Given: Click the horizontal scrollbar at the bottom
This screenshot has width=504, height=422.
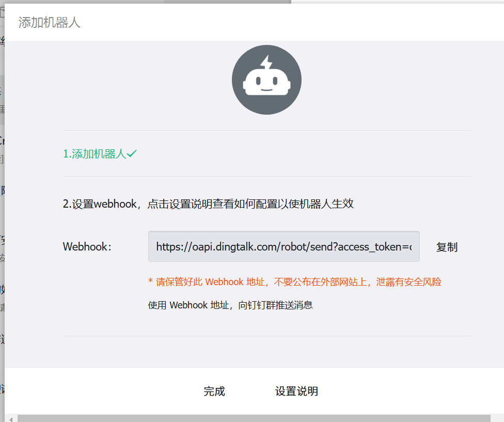Looking at the screenshot, I should 254,418.
